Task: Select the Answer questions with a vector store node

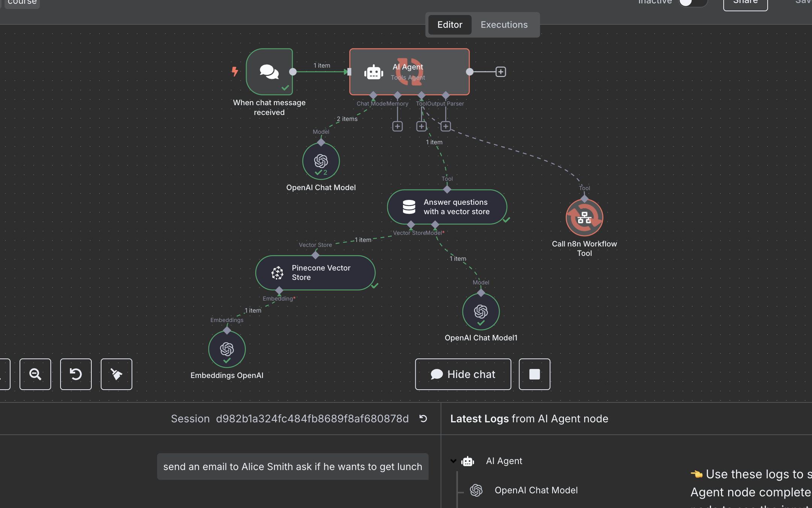Action: point(447,207)
